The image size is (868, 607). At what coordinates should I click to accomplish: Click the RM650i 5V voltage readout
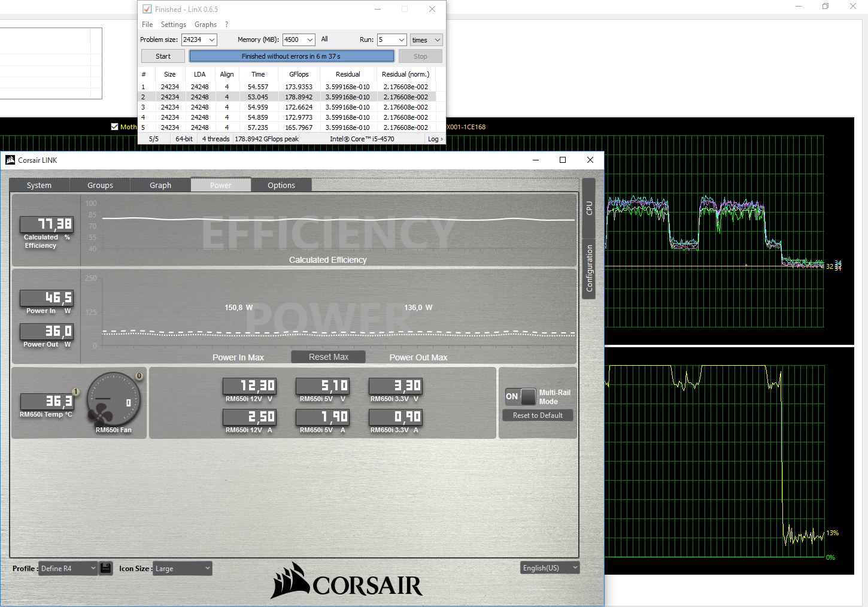point(323,386)
